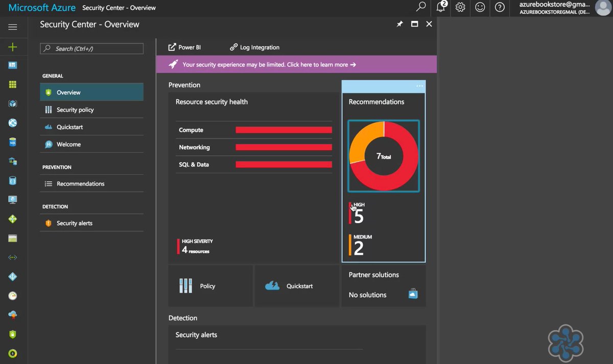Open the monitor-shaped Virtual machines icon
This screenshot has height=364, width=613.
tap(13, 200)
